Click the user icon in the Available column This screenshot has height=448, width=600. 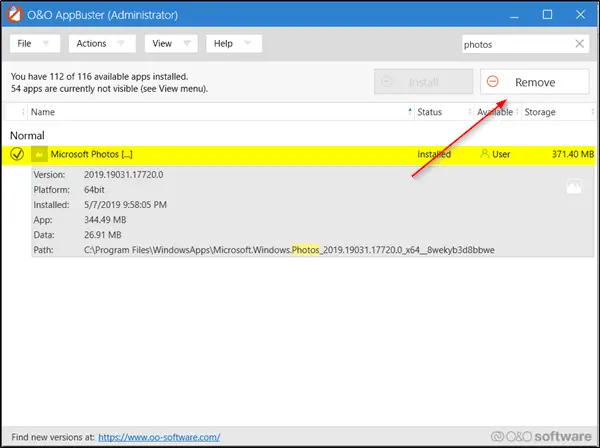click(x=484, y=154)
